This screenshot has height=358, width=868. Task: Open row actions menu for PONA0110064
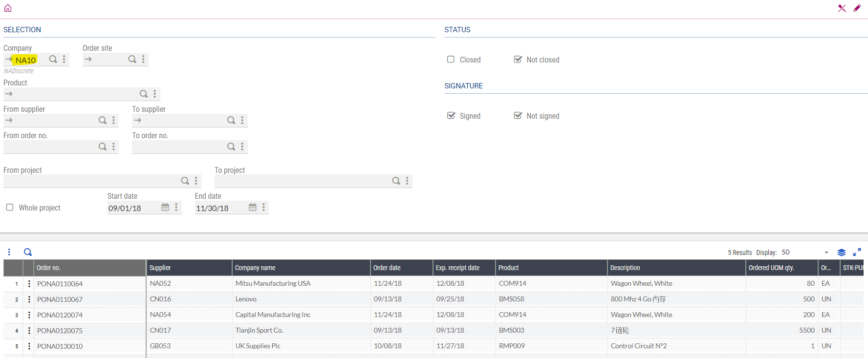29,284
